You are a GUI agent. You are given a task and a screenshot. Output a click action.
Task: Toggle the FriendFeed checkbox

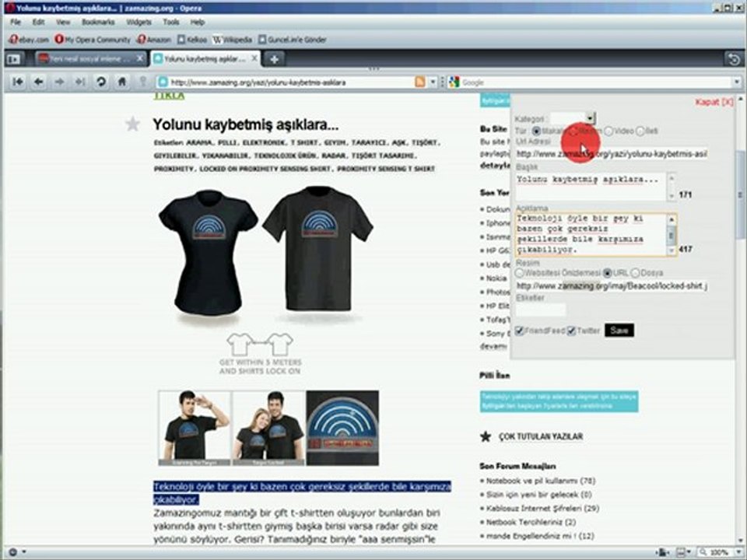(x=520, y=331)
